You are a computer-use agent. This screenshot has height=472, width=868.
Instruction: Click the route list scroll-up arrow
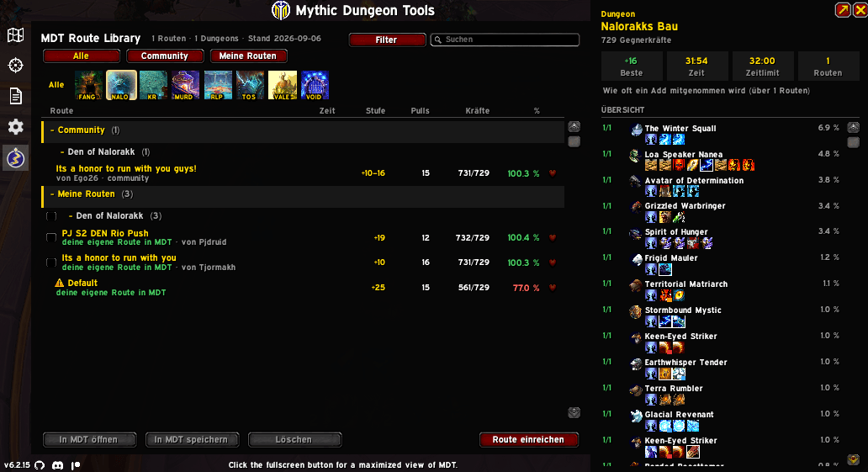574,127
